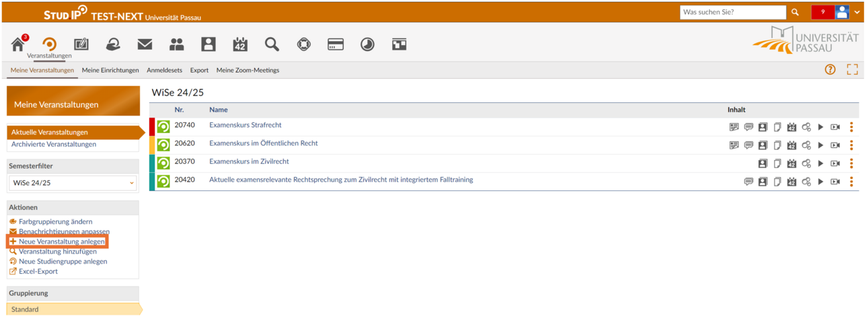
Task: Open Messages envelope icon in top navigation
Action: coord(145,44)
